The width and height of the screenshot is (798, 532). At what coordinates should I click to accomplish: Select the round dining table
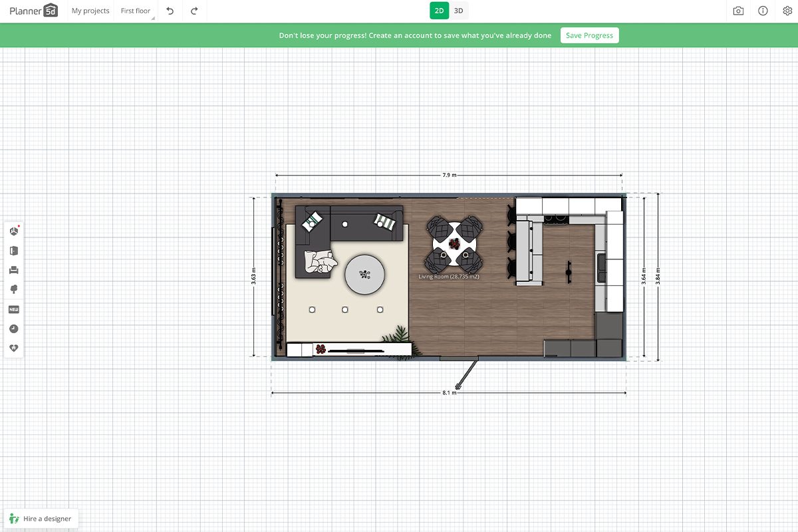point(454,245)
